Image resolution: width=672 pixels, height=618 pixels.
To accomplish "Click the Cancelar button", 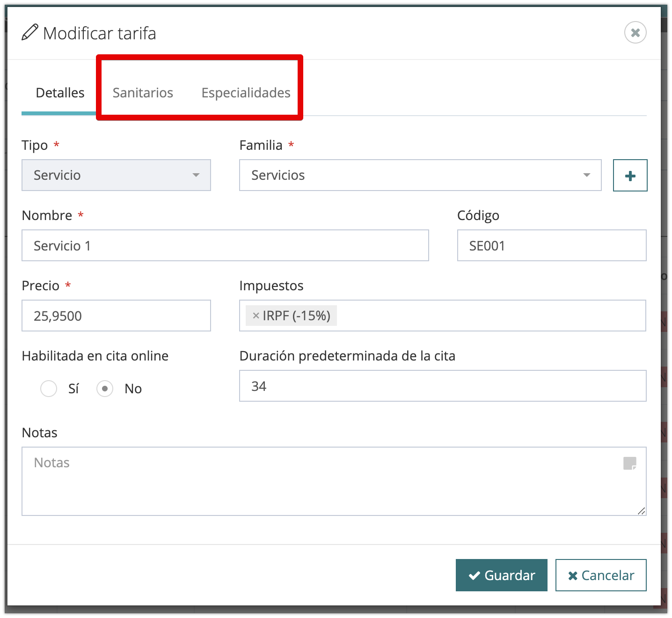I will [x=600, y=575].
